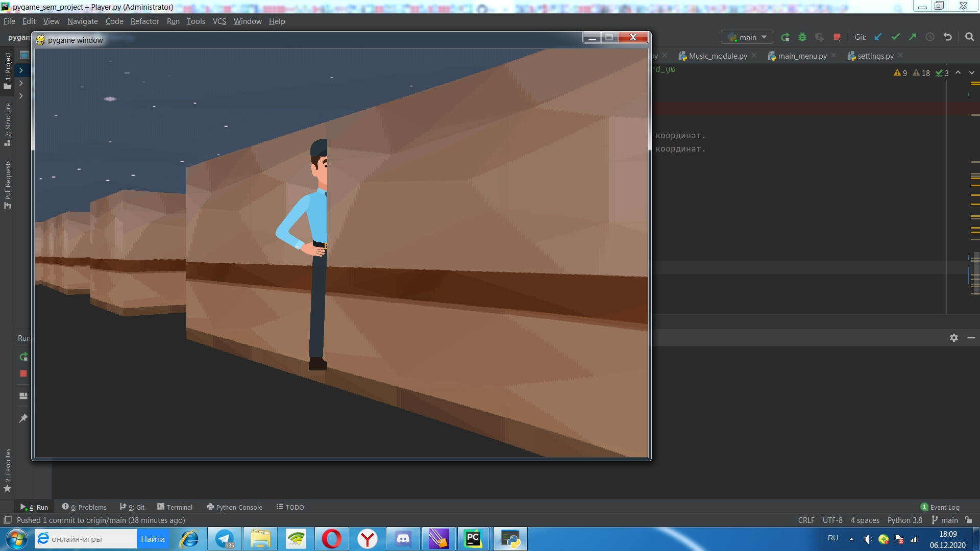Open the main run configuration dropdown

click(746, 37)
